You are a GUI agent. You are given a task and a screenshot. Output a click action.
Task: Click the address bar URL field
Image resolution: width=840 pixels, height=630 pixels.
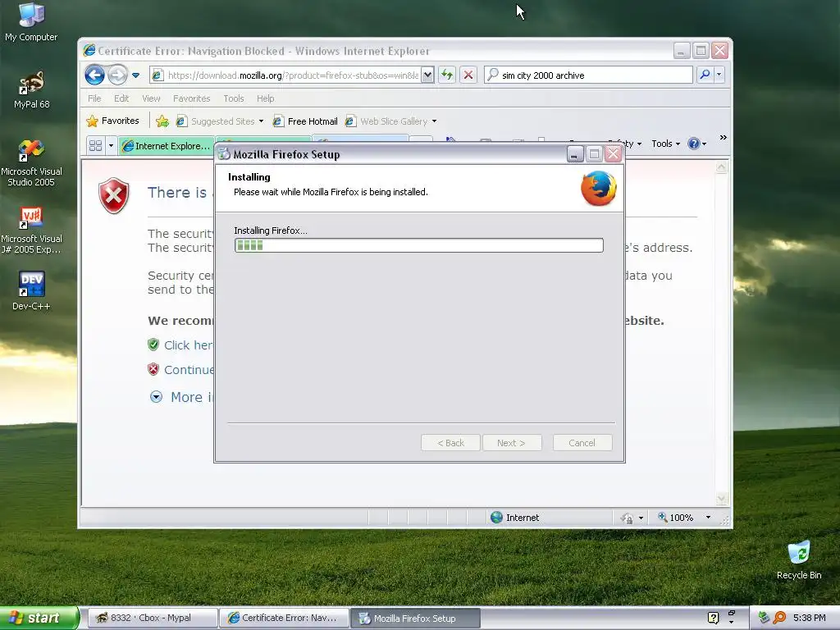tap(285, 75)
